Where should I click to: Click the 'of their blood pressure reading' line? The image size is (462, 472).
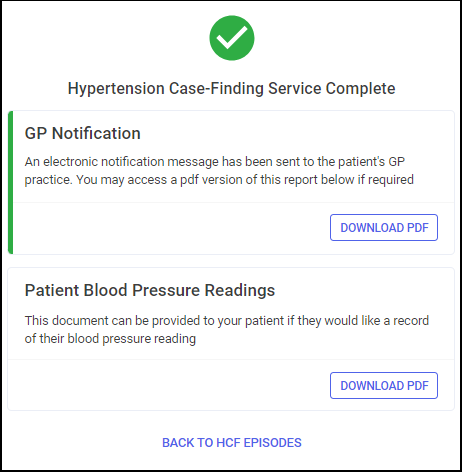click(110, 339)
